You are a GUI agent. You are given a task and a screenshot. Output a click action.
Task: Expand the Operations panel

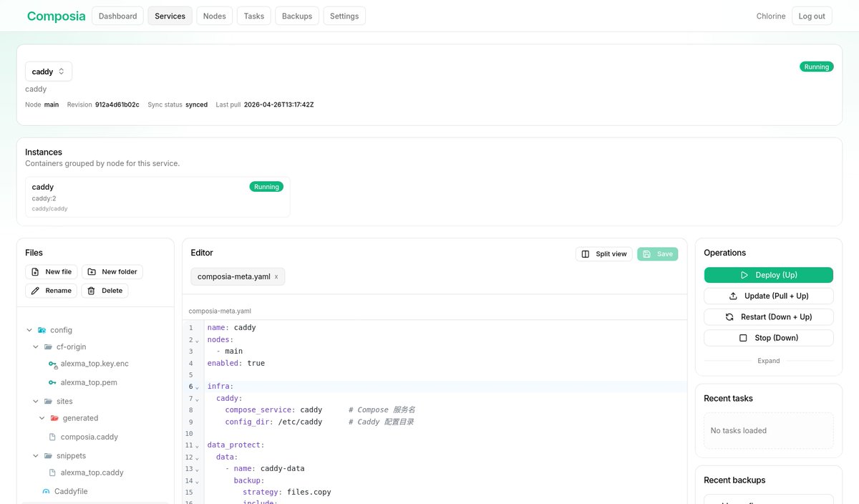pyautogui.click(x=769, y=361)
